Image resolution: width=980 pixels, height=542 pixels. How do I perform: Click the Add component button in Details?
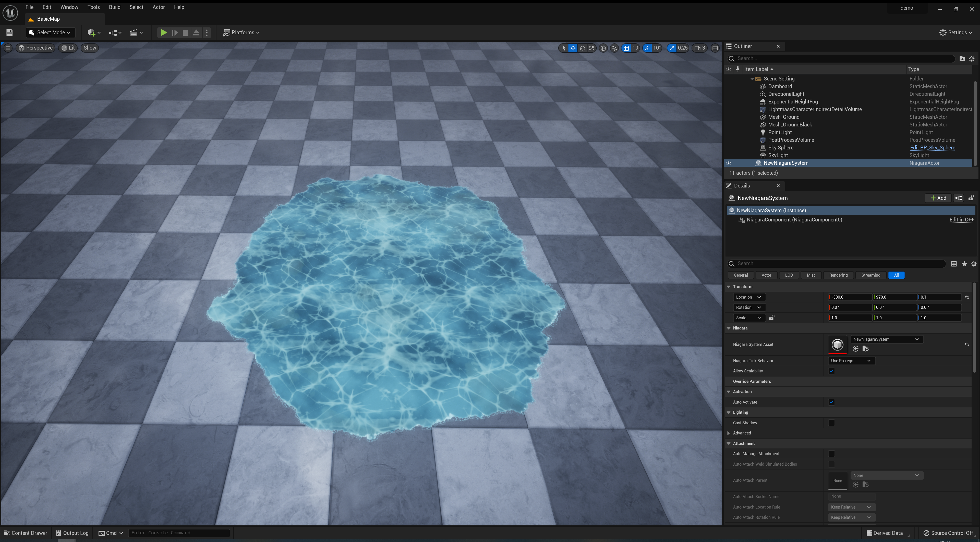tap(938, 198)
